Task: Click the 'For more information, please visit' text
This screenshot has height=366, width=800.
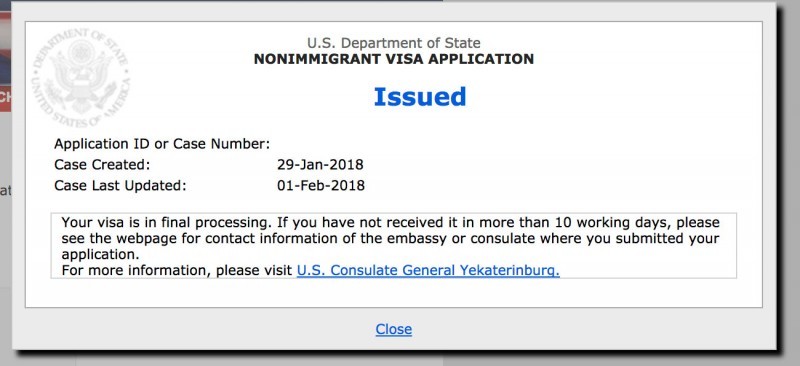Action: [x=177, y=270]
